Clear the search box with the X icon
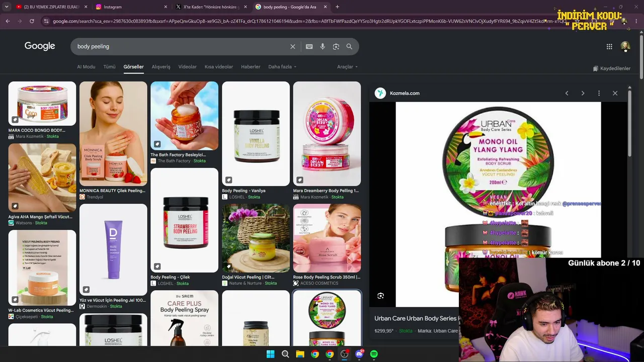This screenshot has width=644, height=362. (x=293, y=46)
